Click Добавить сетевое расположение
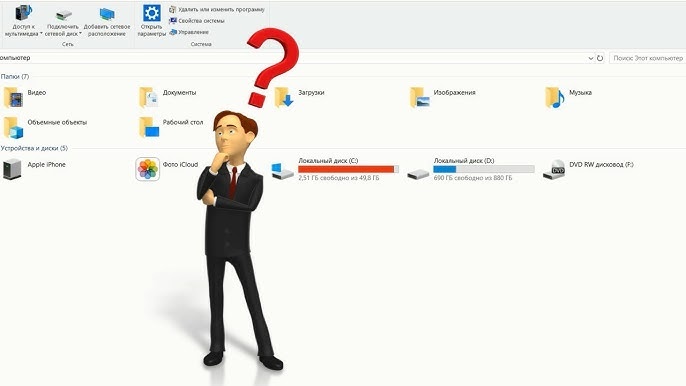The width and height of the screenshot is (686, 386). pos(107,21)
